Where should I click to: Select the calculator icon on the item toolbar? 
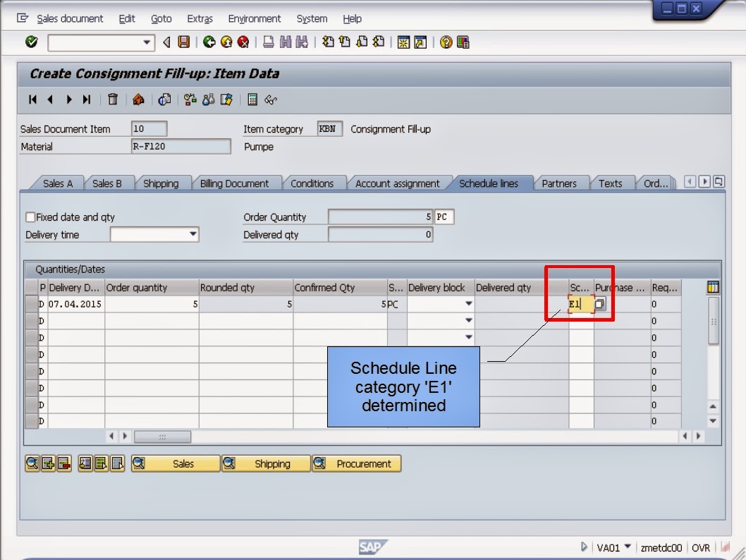coord(252,99)
